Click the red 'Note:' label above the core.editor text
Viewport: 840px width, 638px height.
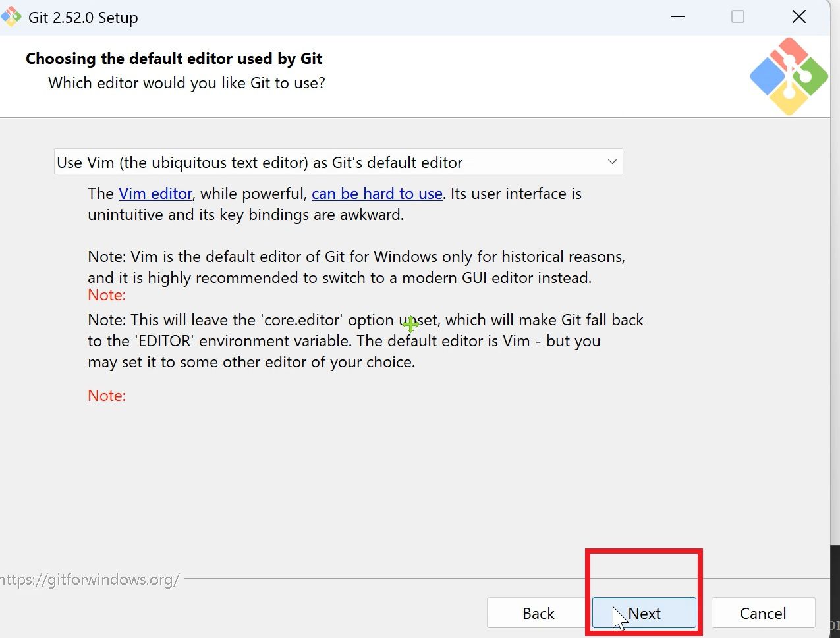(107, 295)
